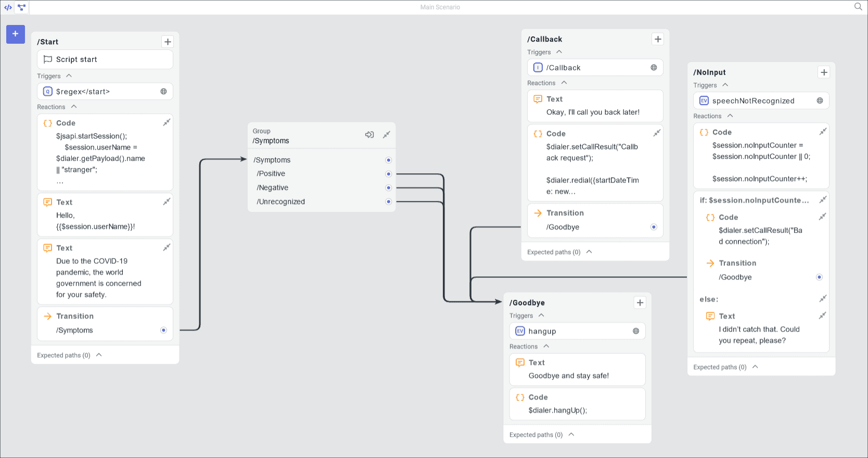This screenshot has width=868, height=458.
Task: Collapse Triggers section in /Callback
Action: (559, 52)
